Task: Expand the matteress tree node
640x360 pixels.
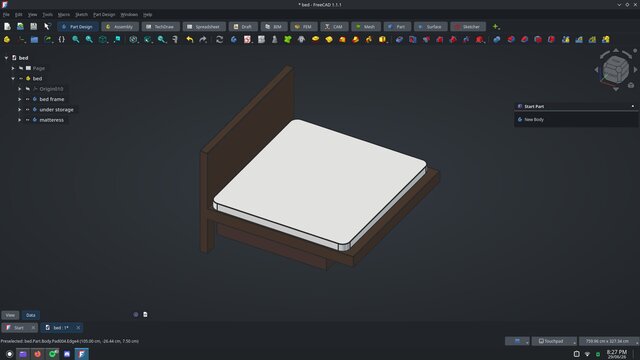Action: [20, 120]
